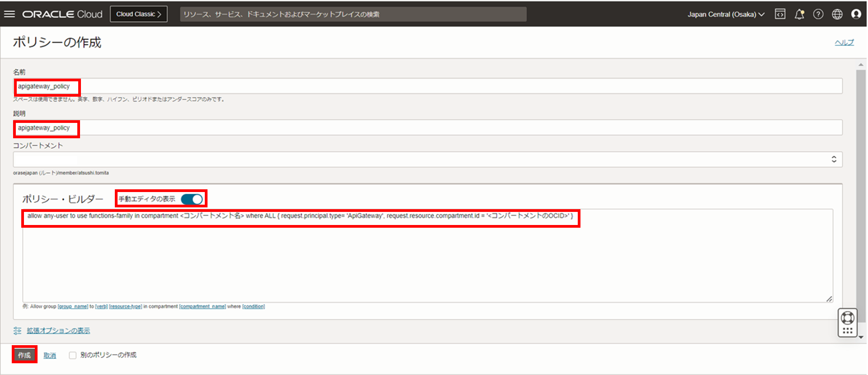868x375 pixels.
Task: Click the advanced options sliders icon
Action: 18,331
